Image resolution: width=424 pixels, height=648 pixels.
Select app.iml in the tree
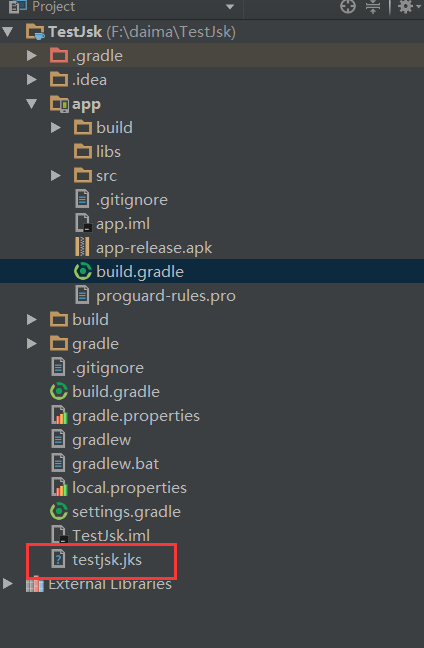pyautogui.click(x=123, y=224)
